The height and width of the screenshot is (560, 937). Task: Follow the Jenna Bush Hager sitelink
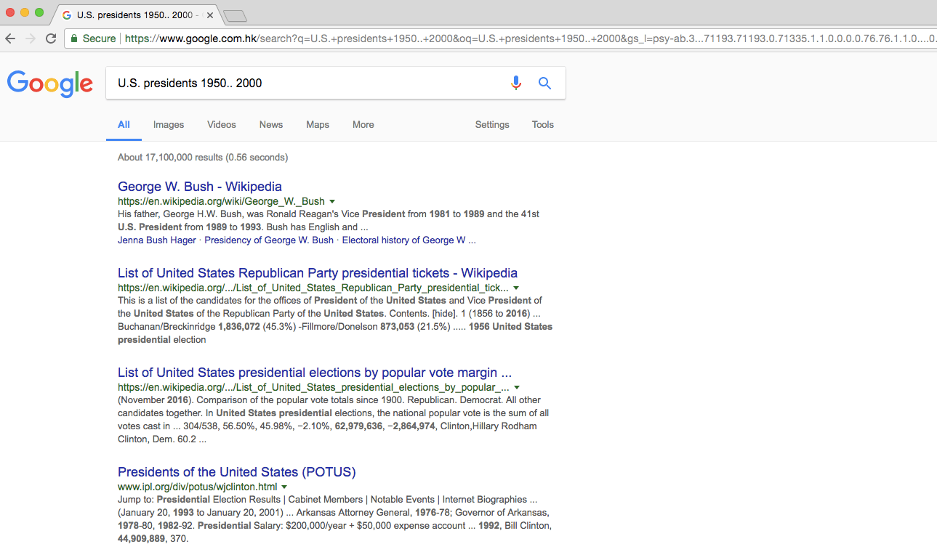click(157, 240)
